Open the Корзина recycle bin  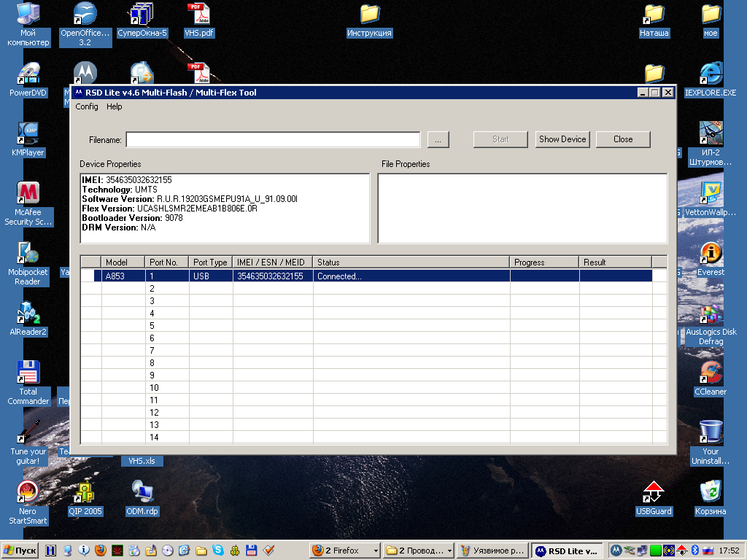pos(711,499)
